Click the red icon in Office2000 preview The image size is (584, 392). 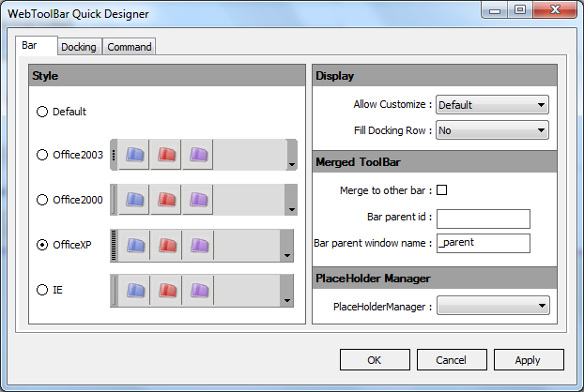[x=166, y=200]
